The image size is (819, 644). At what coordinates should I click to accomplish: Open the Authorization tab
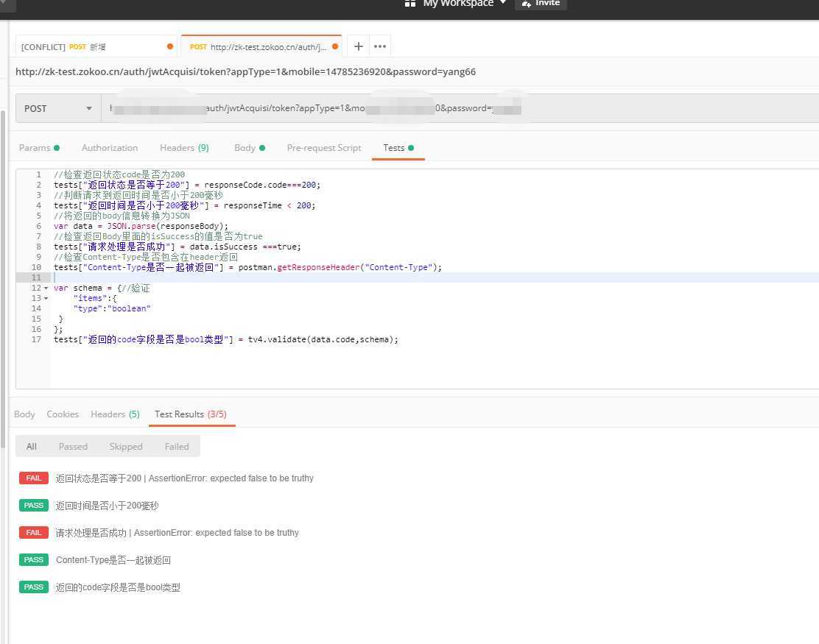coord(110,148)
